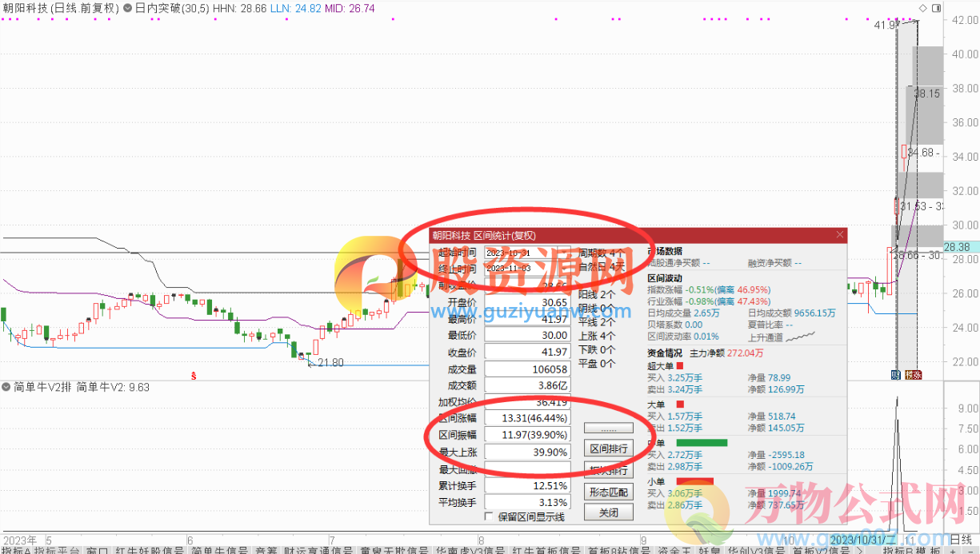Screen dimensions: 980x554
Task: Click the 关闭 button in the dialog
Action: 609,512
